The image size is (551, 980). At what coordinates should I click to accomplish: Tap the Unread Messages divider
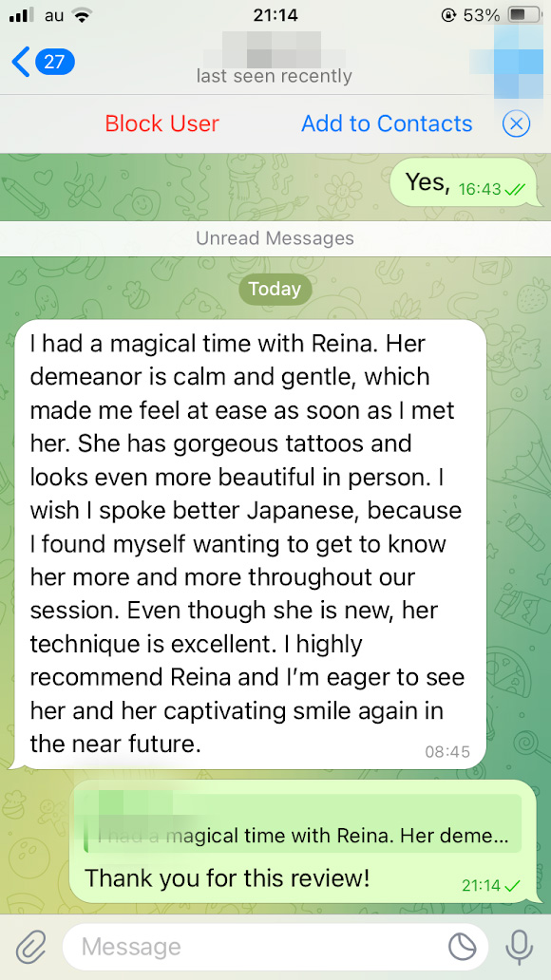[x=275, y=238]
